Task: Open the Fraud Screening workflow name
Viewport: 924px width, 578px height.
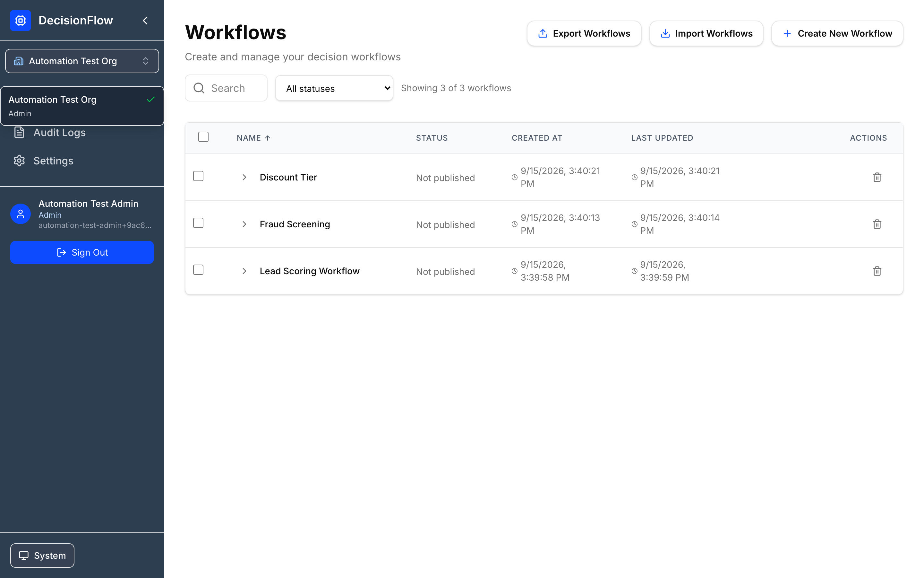Action: click(x=295, y=224)
